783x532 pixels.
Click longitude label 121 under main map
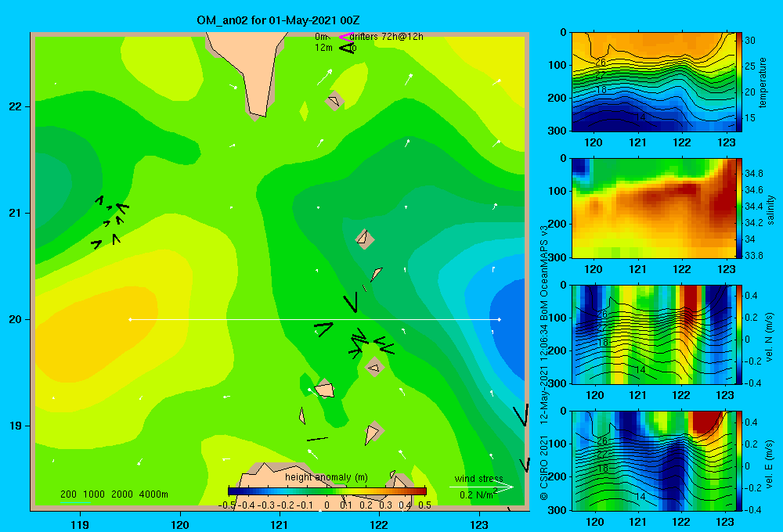(280, 524)
